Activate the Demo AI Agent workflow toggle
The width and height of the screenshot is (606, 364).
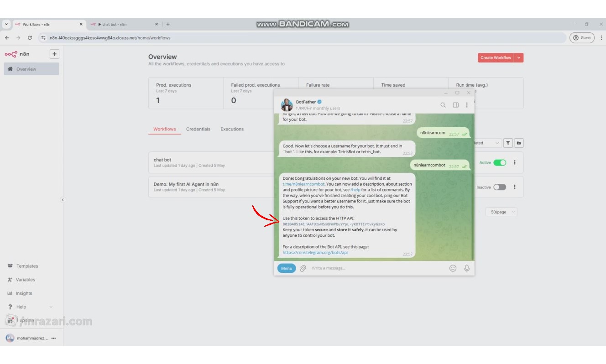pos(500,187)
